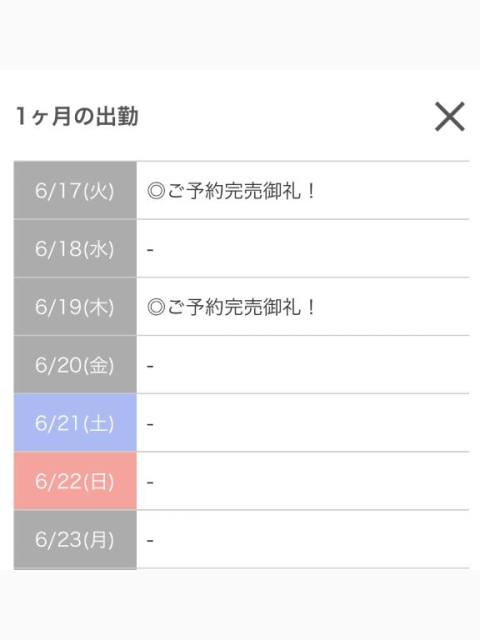The image size is (480, 640).
Task: Select the 6/18(水) date cell
Action: tap(75, 249)
